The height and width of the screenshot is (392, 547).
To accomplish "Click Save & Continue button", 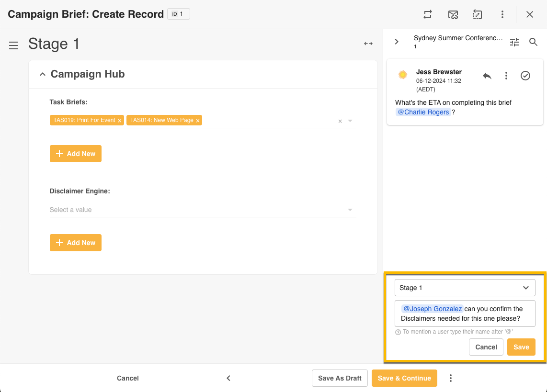I will pos(404,378).
